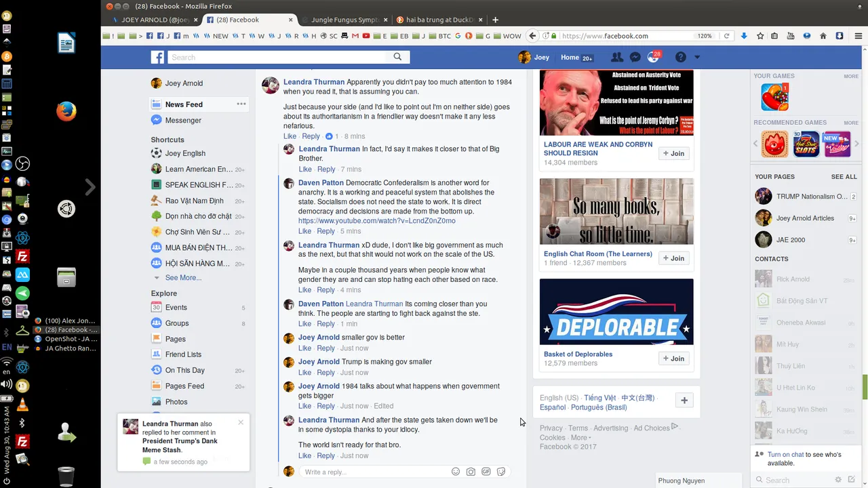Open Firefox downloads arrow
The image size is (868, 488).
pyautogui.click(x=744, y=36)
